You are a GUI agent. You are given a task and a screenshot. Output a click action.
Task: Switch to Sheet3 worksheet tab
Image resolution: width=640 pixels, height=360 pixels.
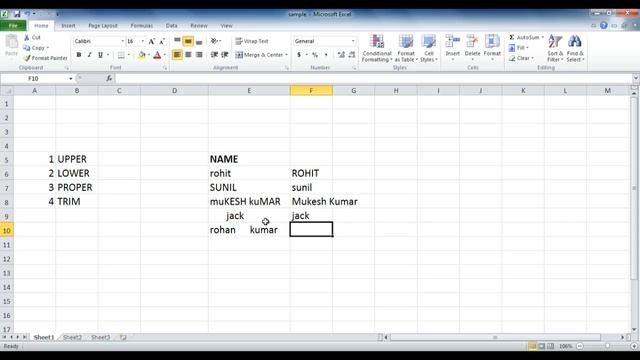[100, 337]
